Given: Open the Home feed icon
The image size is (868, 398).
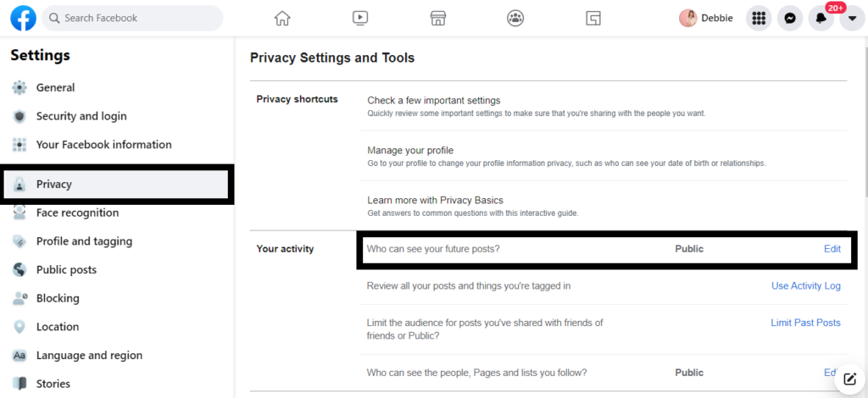Looking at the screenshot, I should pos(282,19).
